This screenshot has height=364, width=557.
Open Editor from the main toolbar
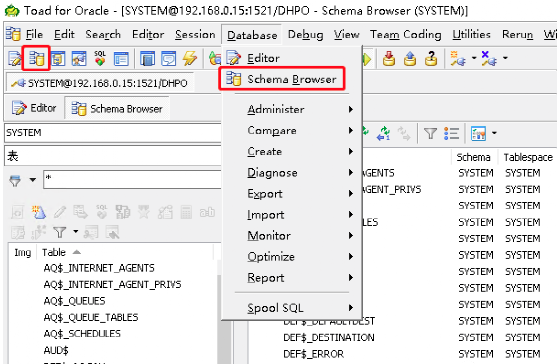click(x=15, y=59)
